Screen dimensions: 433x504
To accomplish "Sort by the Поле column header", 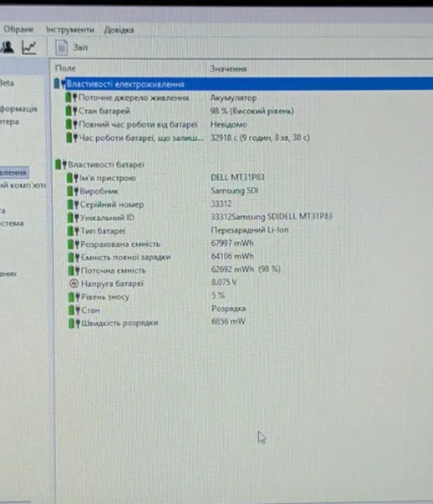I will 66,68.
